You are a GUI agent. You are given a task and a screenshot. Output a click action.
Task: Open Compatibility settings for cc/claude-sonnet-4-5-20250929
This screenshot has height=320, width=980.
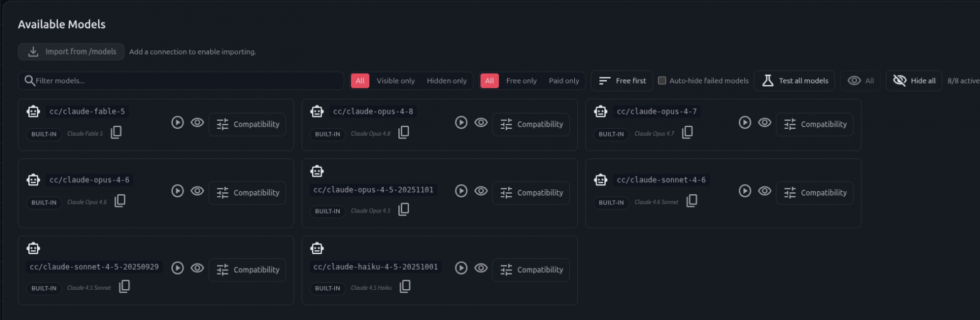coord(248,270)
